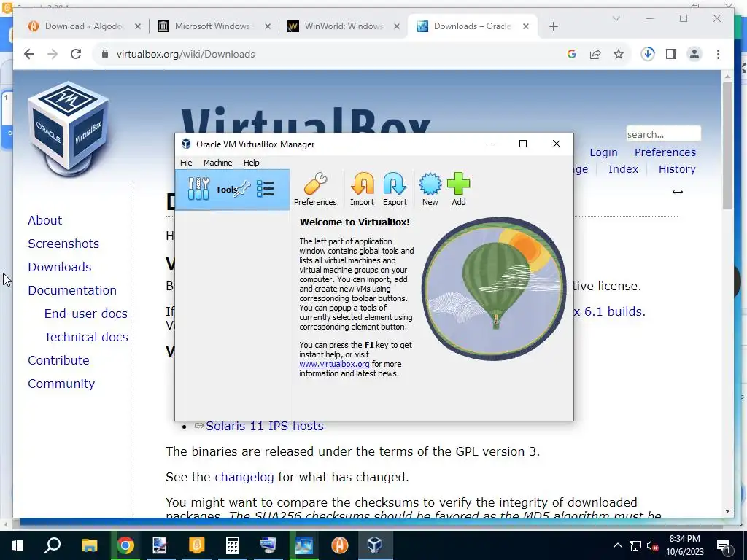Image resolution: width=747 pixels, height=560 pixels.
Task: Open Chrome three-dot menu
Action: click(x=718, y=54)
